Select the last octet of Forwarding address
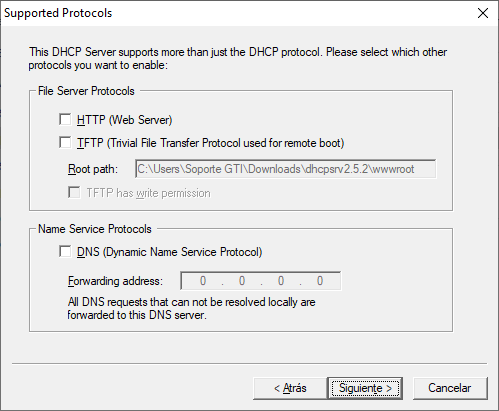Viewport: 499px width, 411px height. click(x=320, y=281)
